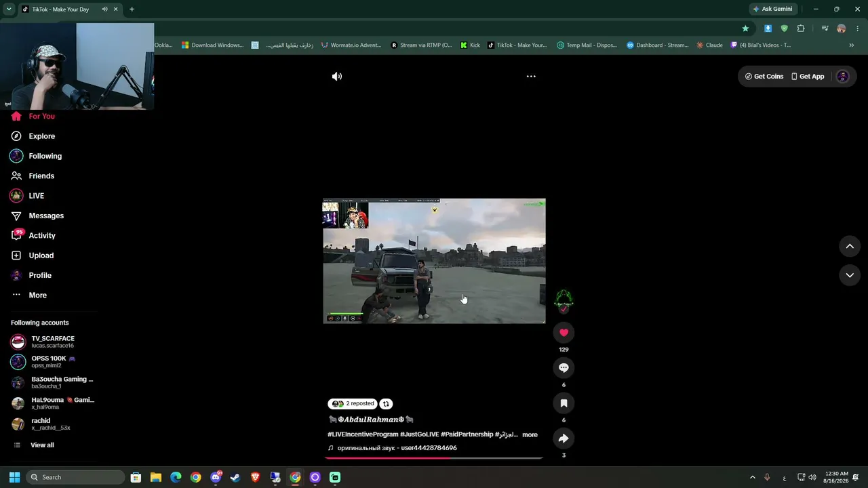Open the Chrome profile avatar
The height and width of the screenshot is (488, 868).
842,28
